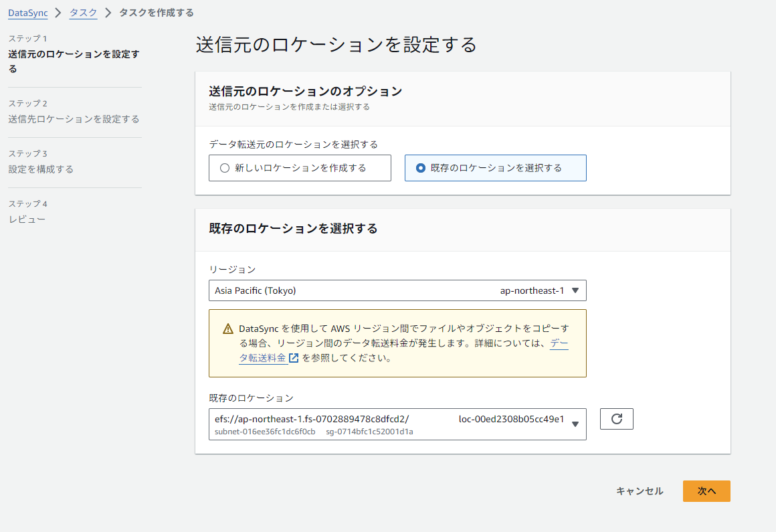Choose 既存のロケーションを選択する radio option
Viewport: 776px width, 532px height.
(496, 168)
